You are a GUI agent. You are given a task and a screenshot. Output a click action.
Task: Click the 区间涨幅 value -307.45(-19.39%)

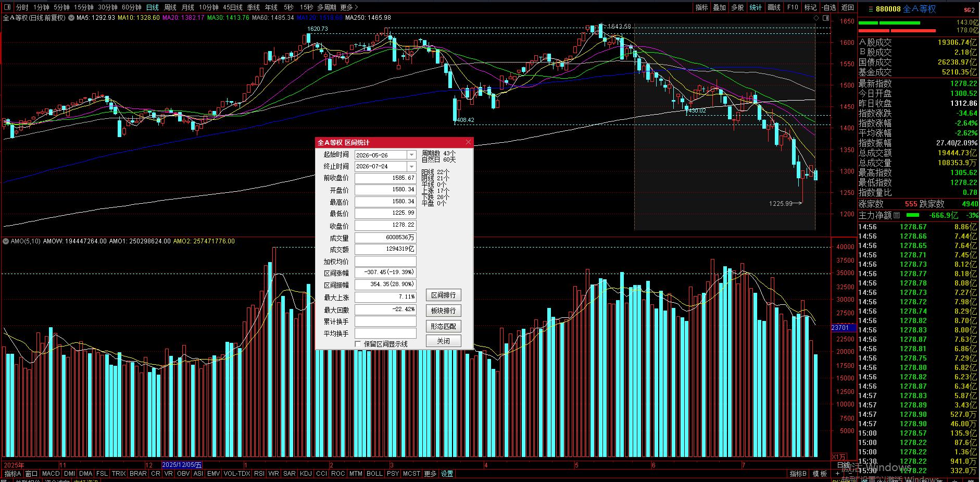point(386,273)
